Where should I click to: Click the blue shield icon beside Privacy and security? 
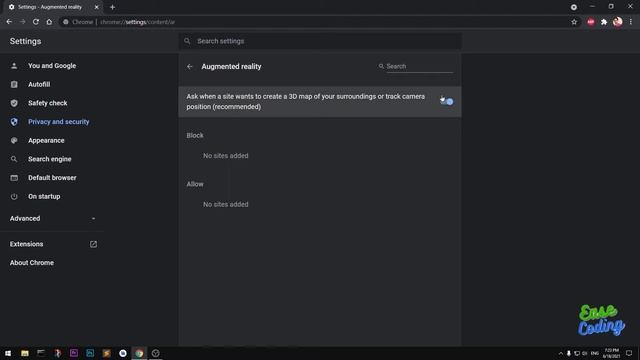point(14,122)
